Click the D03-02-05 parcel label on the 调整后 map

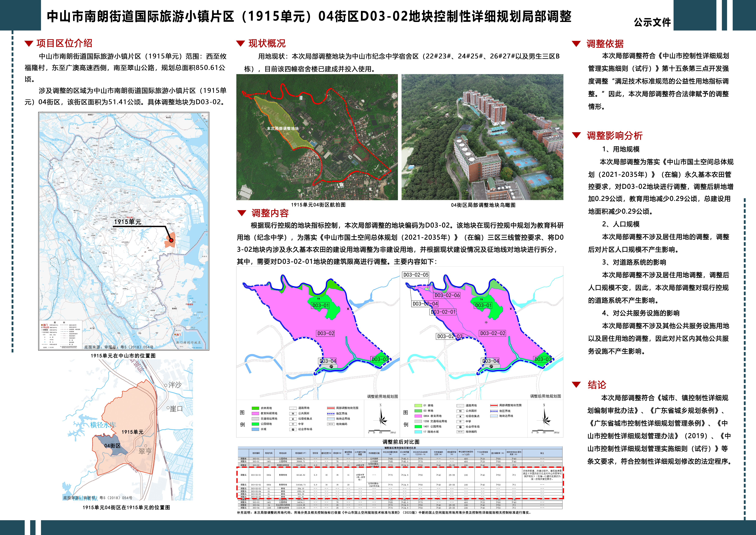pyautogui.click(x=416, y=275)
